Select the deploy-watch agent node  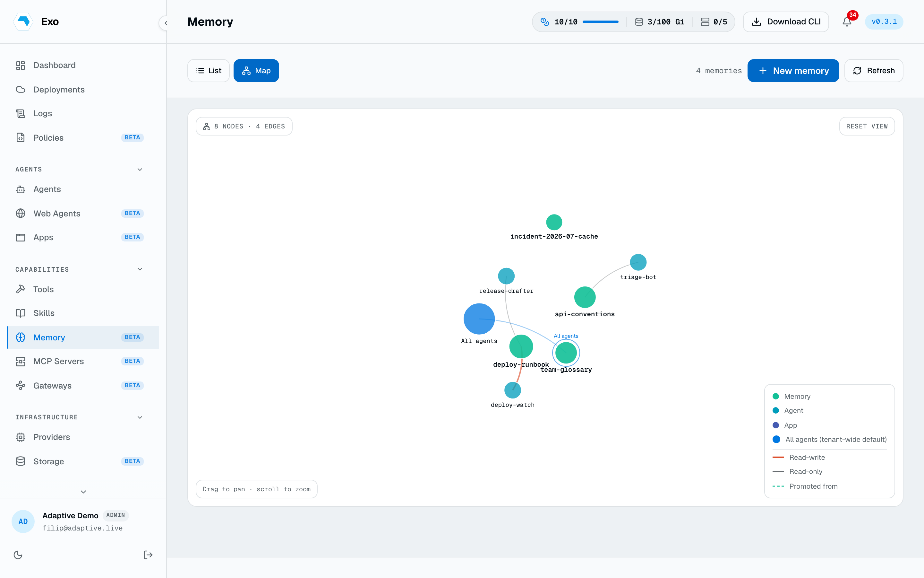(512, 390)
